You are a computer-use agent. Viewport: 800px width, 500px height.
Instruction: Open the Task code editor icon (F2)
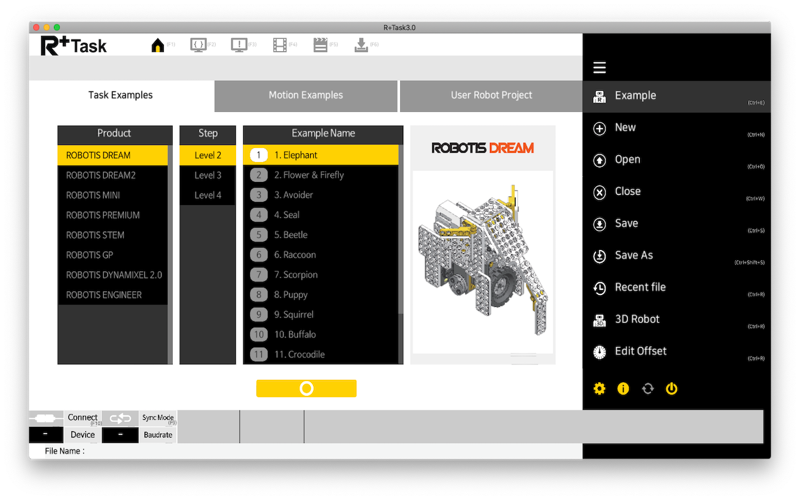coord(198,45)
